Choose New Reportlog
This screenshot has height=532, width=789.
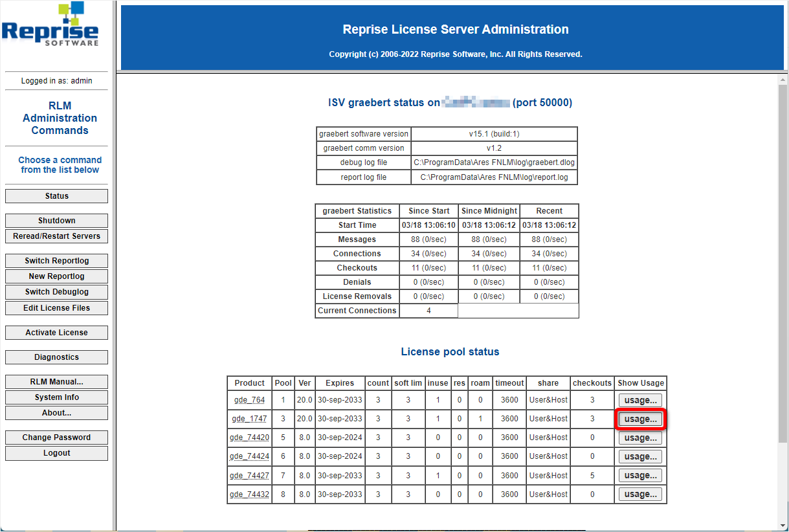57,276
